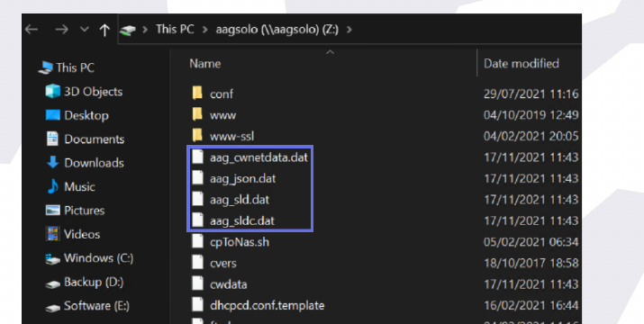Expand the chevron after This PC breadcrumb
644x324 pixels.
tap(205, 30)
